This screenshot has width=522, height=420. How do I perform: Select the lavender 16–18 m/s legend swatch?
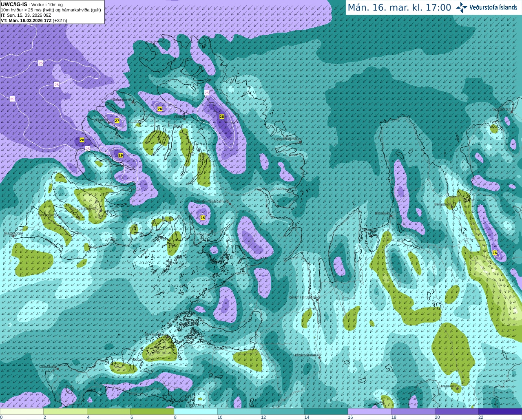(369, 411)
